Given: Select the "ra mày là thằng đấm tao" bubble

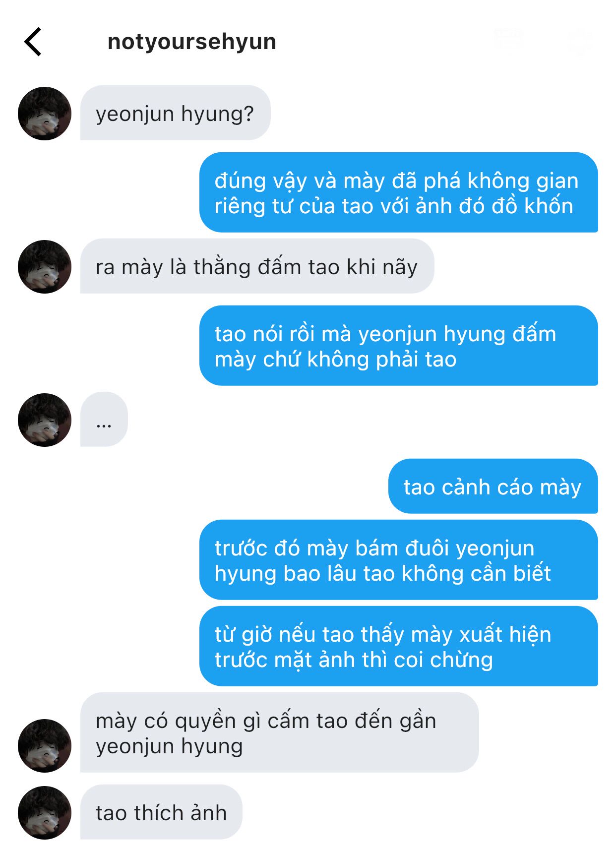Looking at the screenshot, I should click(257, 266).
